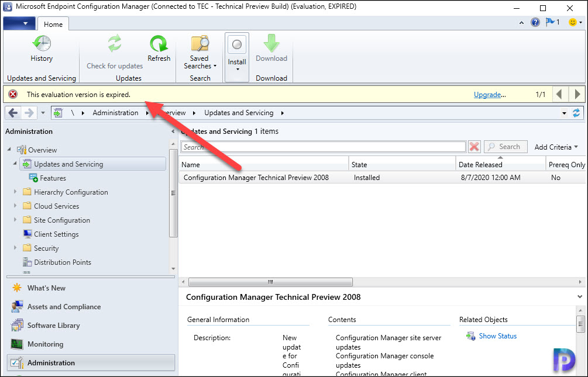The image size is (588, 377).
Task: Collapse the Overview tree node
Action: (9, 150)
